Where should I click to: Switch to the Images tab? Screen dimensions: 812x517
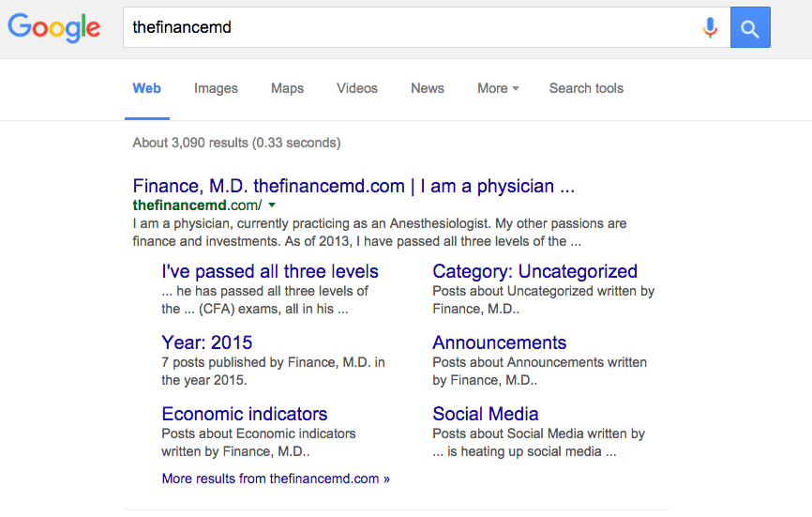pos(216,88)
